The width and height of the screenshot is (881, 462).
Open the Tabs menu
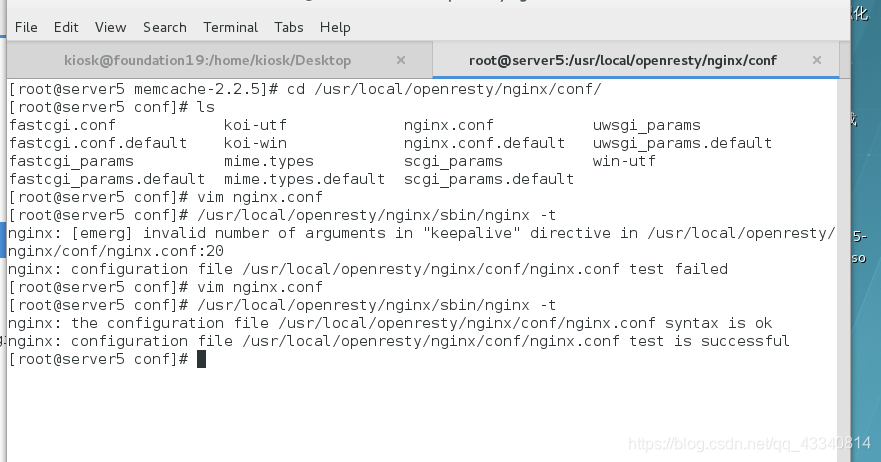(289, 27)
